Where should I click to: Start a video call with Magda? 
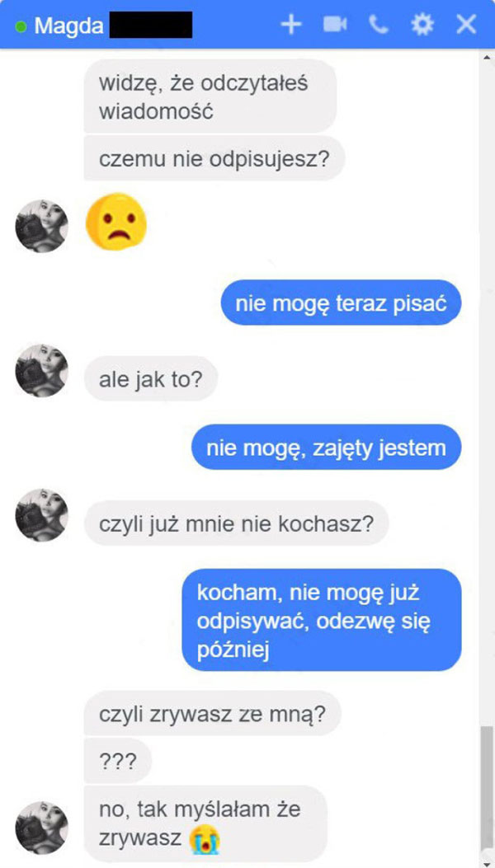[x=335, y=25]
